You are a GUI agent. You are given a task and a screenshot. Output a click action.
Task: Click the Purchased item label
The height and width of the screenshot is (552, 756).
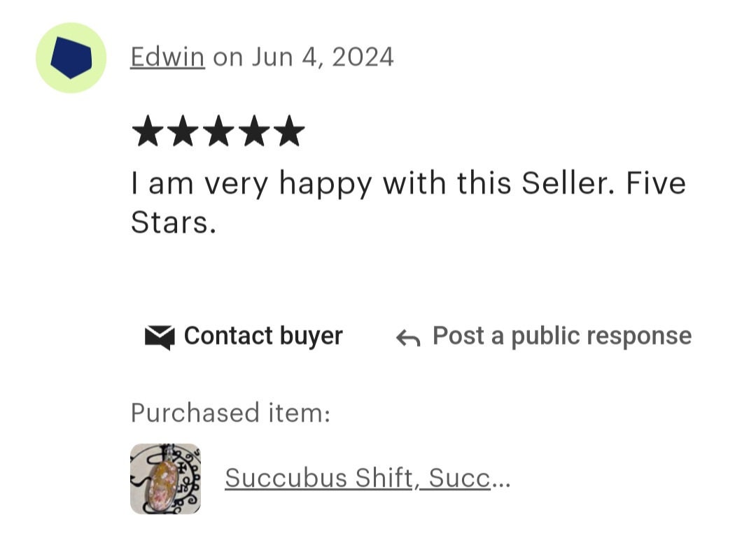pyautogui.click(x=230, y=413)
